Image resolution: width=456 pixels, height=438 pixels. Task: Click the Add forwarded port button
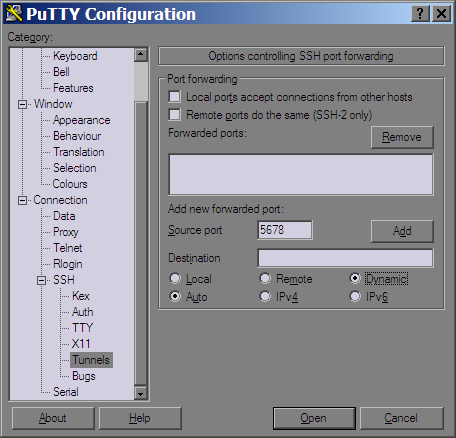402,231
